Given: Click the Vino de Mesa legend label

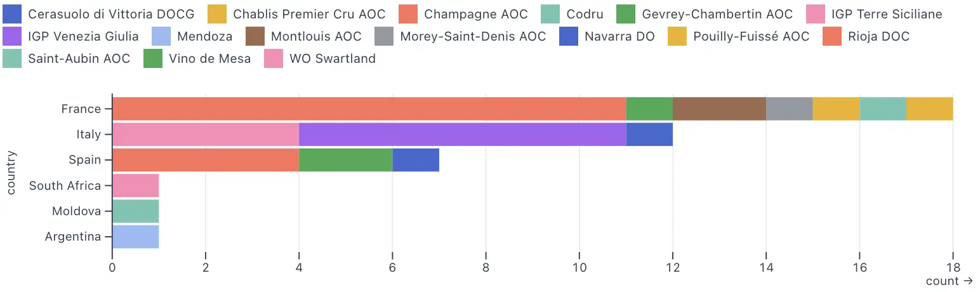Looking at the screenshot, I should coord(210,58).
